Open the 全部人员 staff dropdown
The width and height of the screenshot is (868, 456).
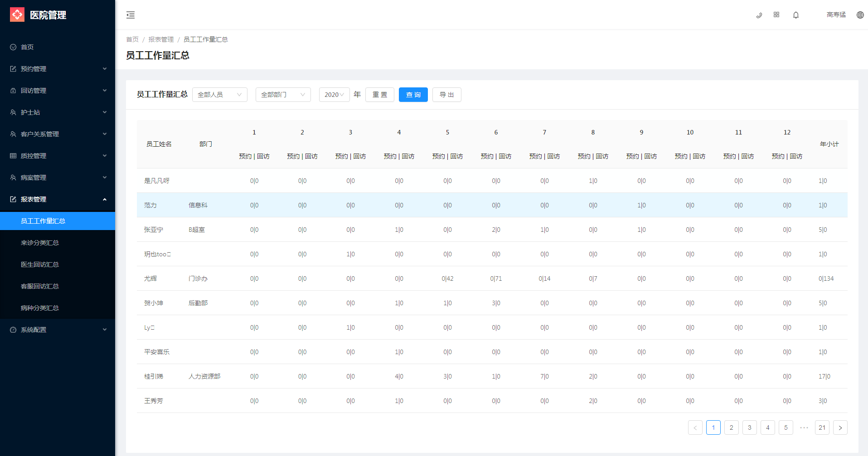(220, 95)
